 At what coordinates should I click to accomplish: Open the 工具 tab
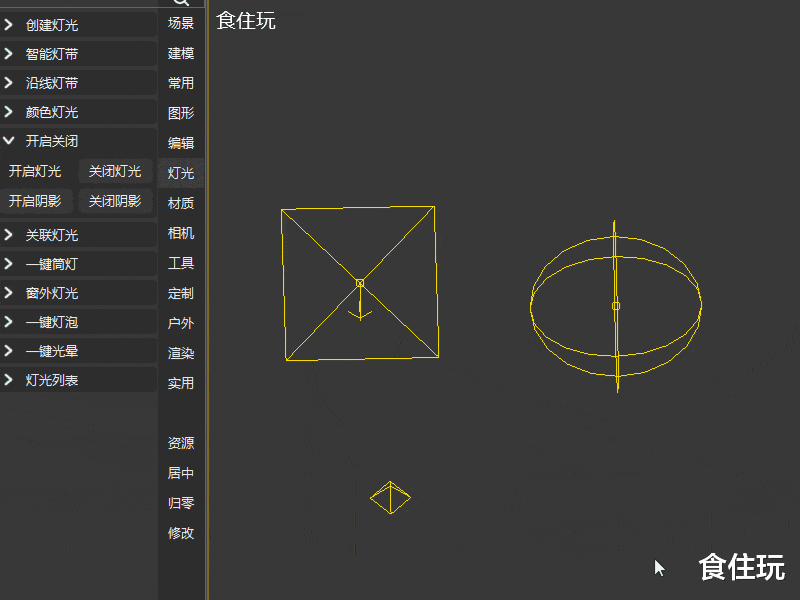click(181, 263)
